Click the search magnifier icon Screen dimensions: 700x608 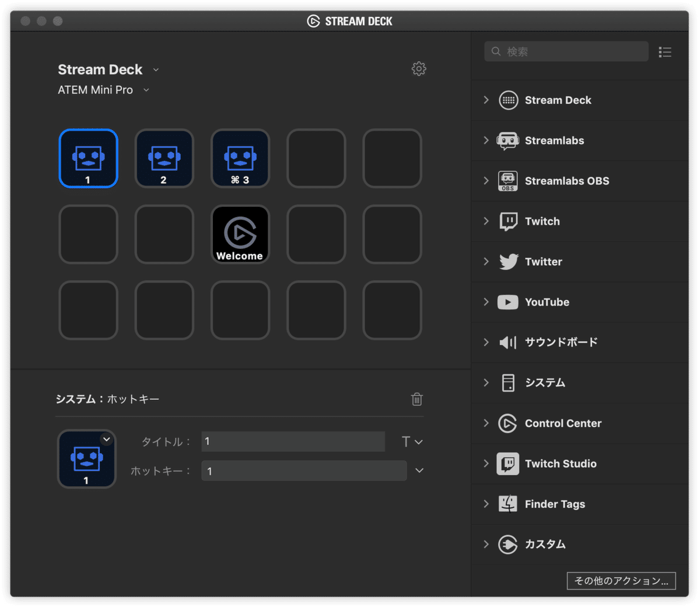pyautogui.click(x=496, y=51)
